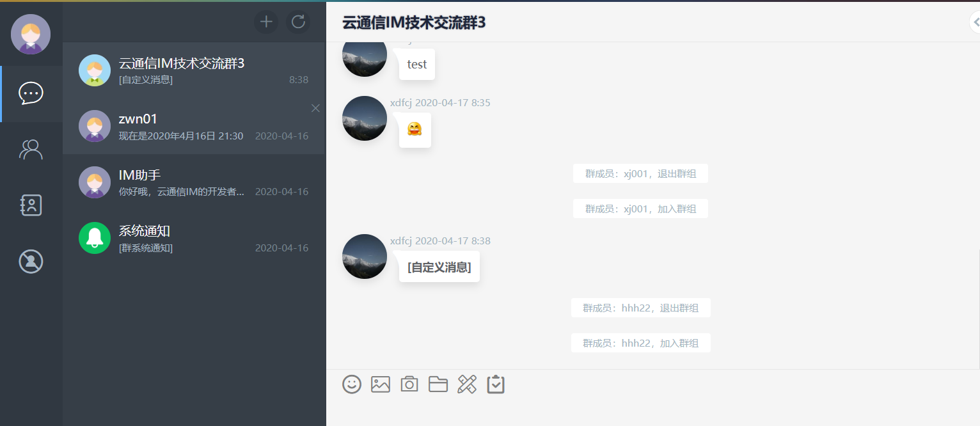The width and height of the screenshot is (980, 426).
Task: Open the emoji smiley picker
Action: tap(352, 384)
